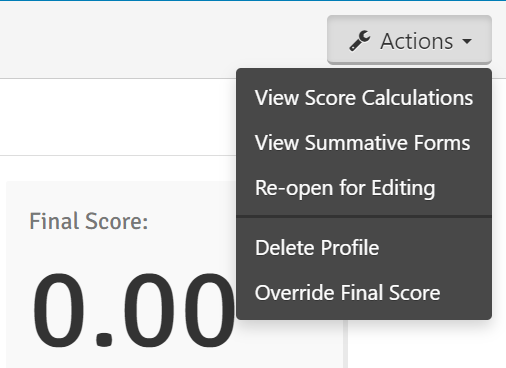Collapse the Actions dropdown via its caret arrow
Image resolution: width=506 pixels, height=368 pixels.
pyautogui.click(x=467, y=41)
